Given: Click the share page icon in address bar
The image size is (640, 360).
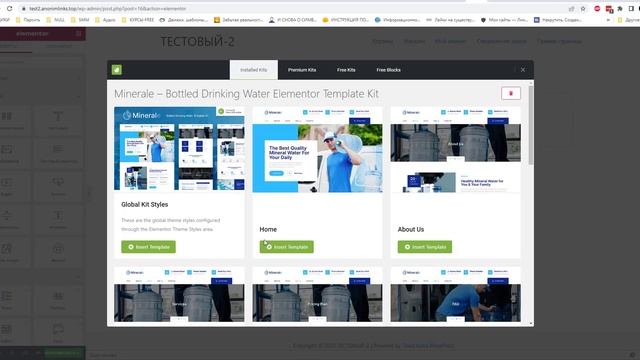Looking at the screenshot, I should click(x=571, y=9).
